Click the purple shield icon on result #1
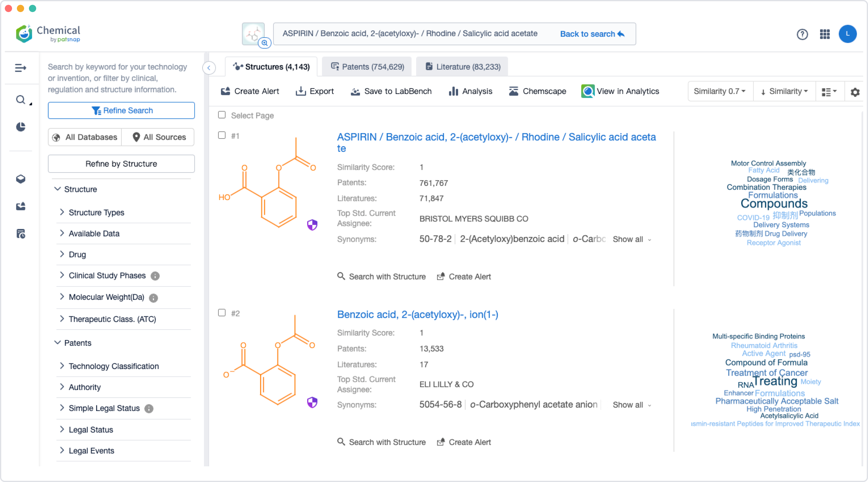868x482 pixels. click(x=312, y=225)
